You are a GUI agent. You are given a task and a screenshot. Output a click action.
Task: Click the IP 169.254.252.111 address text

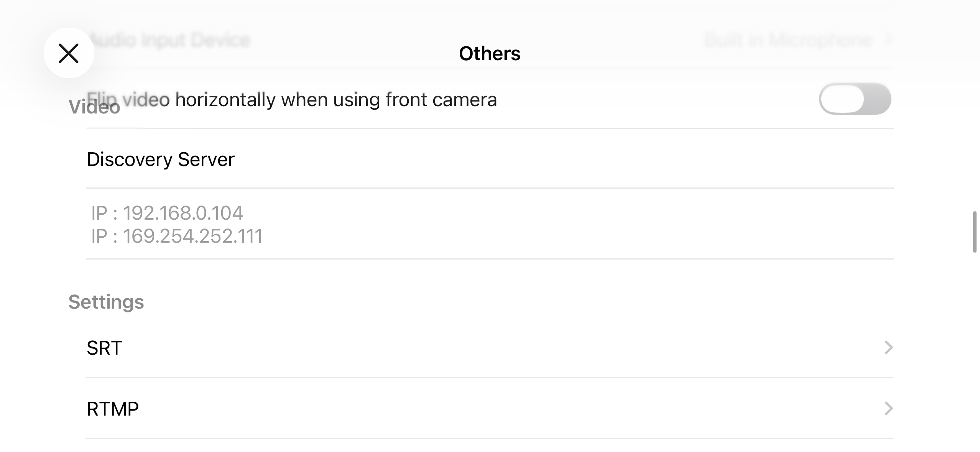[x=177, y=236]
